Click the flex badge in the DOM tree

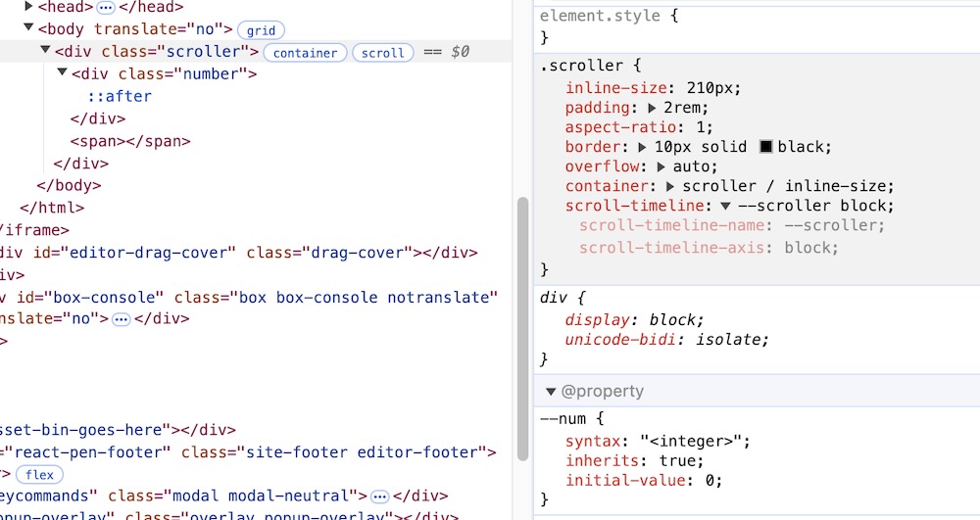[x=39, y=475]
